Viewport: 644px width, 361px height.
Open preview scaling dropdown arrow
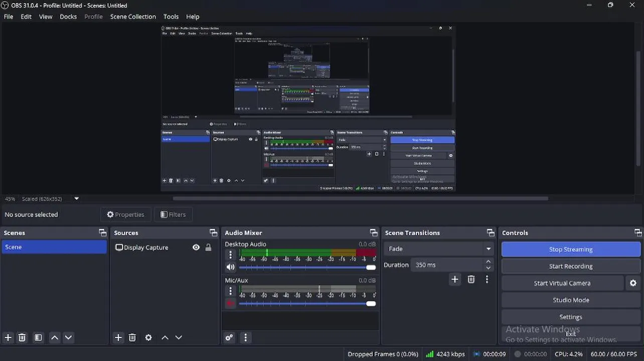(77, 199)
